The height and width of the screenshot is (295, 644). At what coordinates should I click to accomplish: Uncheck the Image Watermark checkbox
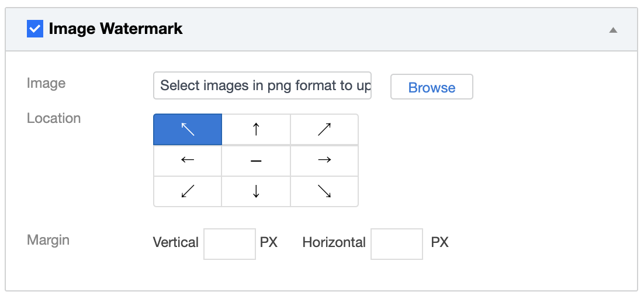point(35,29)
